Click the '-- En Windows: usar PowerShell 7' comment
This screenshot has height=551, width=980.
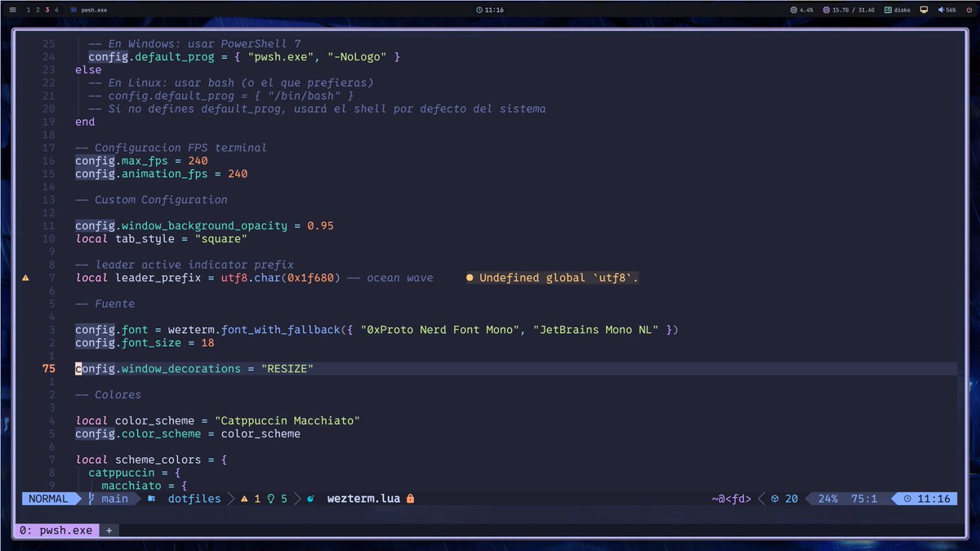coord(194,44)
